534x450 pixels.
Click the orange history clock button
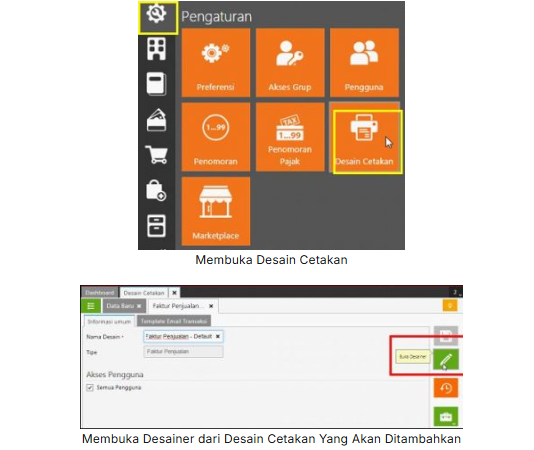[x=446, y=388]
